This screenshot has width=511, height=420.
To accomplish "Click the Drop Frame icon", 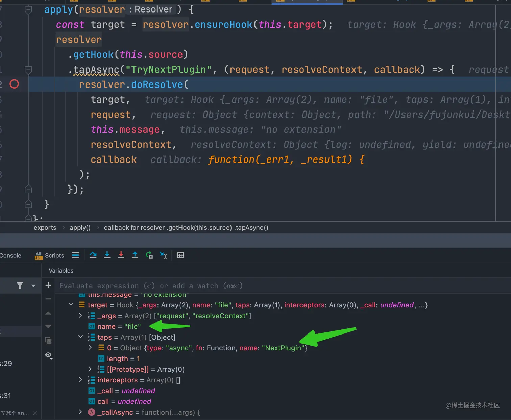I will (149, 255).
